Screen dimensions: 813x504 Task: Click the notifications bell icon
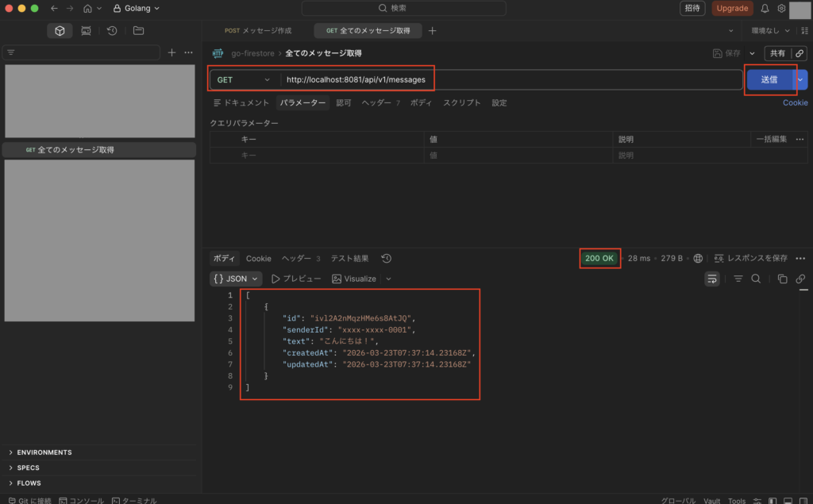coord(765,9)
